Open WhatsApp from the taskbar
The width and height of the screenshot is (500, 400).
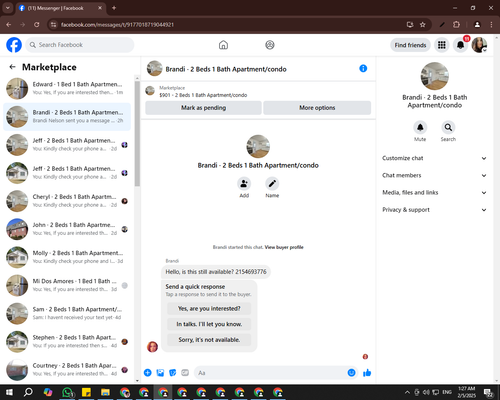pos(67,392)
